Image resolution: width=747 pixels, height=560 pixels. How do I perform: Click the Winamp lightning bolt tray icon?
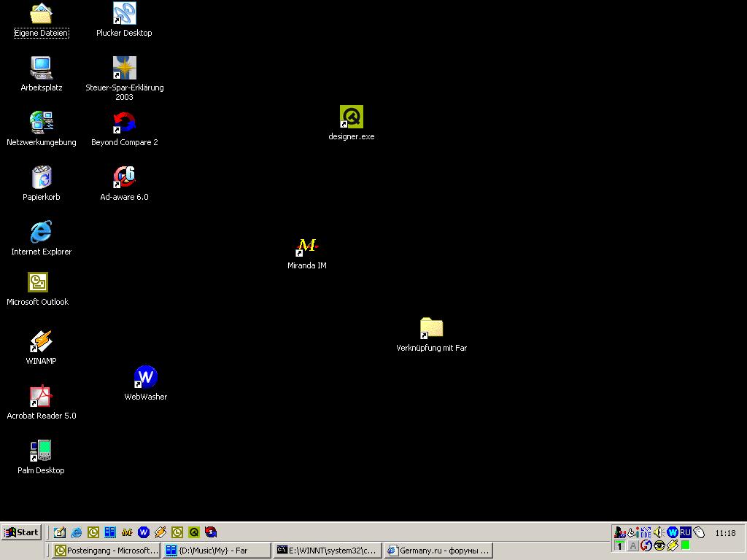tap(673, 545)
